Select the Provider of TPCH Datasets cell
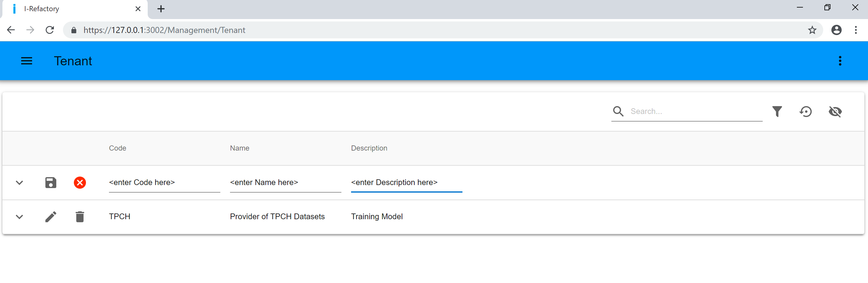The width and height of the screenshot is (868, 283). click(277, 216)
